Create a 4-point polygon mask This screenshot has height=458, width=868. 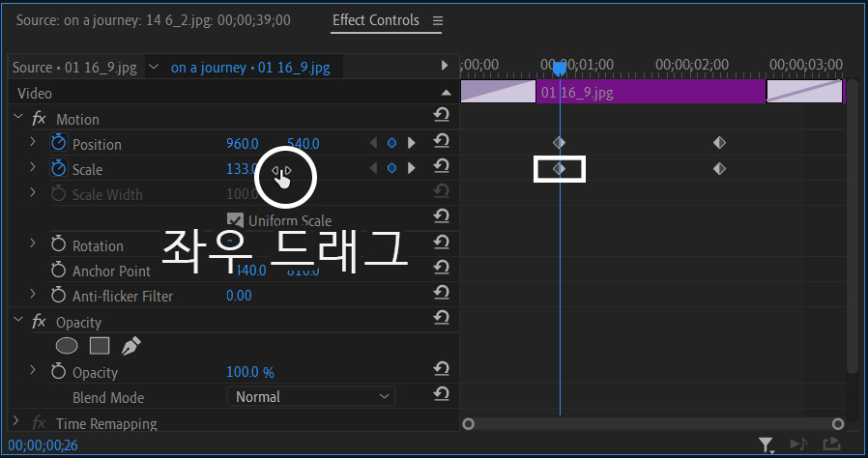100,346
